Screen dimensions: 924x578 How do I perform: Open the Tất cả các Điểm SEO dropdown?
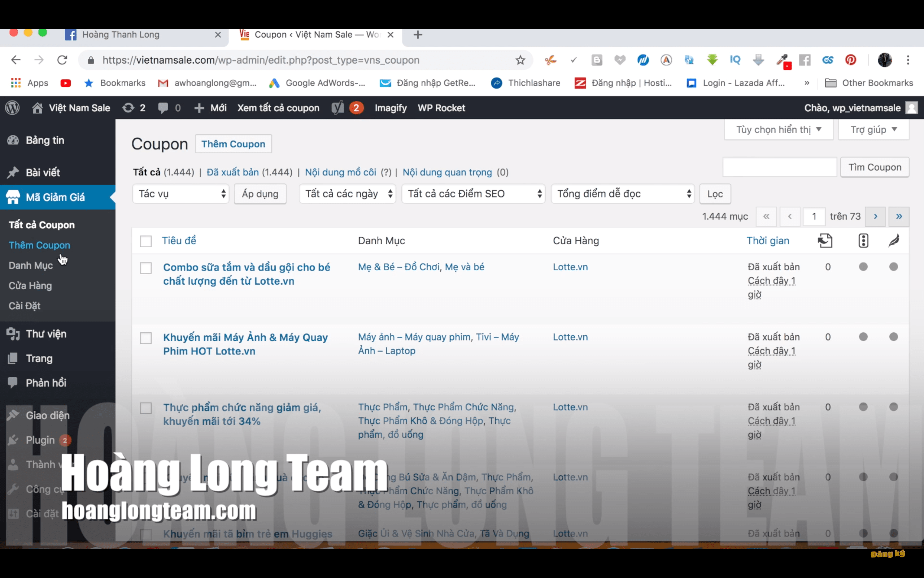[x=473, y=194]
